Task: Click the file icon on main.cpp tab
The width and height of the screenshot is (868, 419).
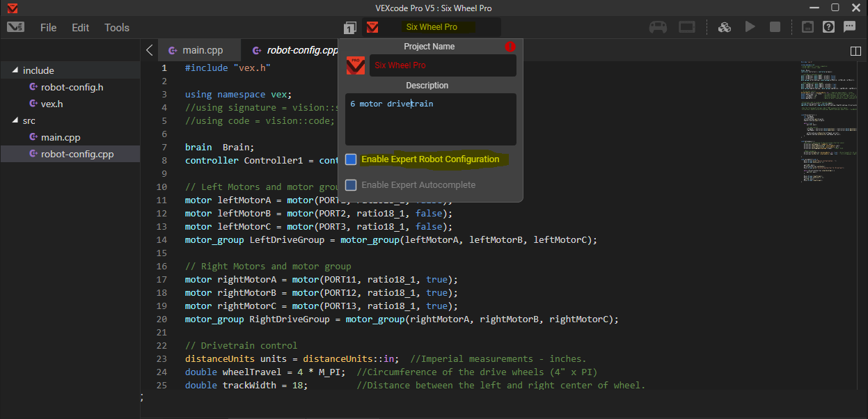Action: pos(172,50)
